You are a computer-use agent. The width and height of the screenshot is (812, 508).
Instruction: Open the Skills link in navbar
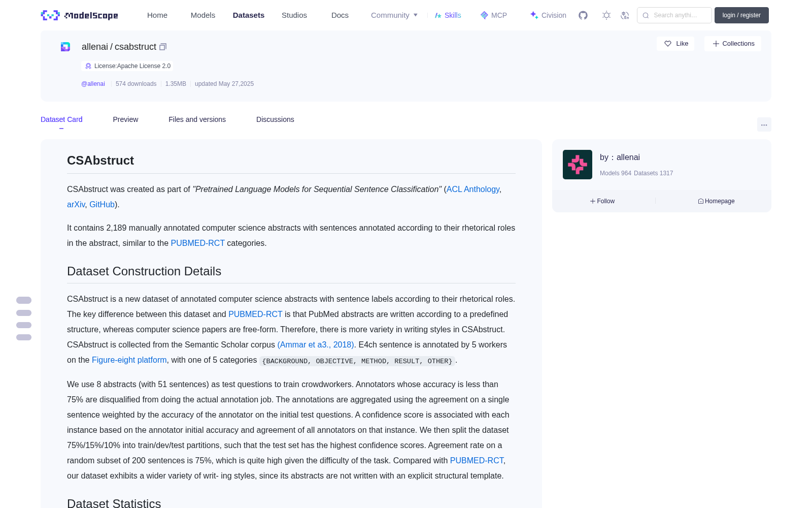coord(448,15)
